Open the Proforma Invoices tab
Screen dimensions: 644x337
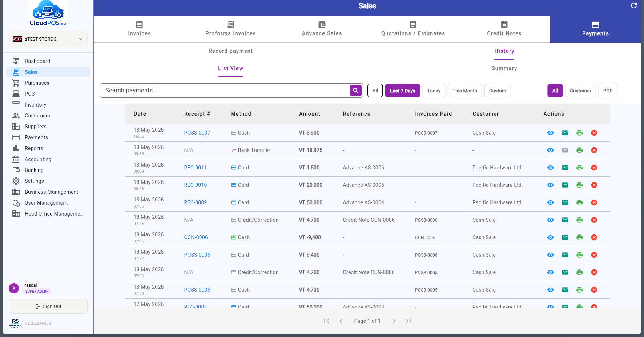coord(230,29)
